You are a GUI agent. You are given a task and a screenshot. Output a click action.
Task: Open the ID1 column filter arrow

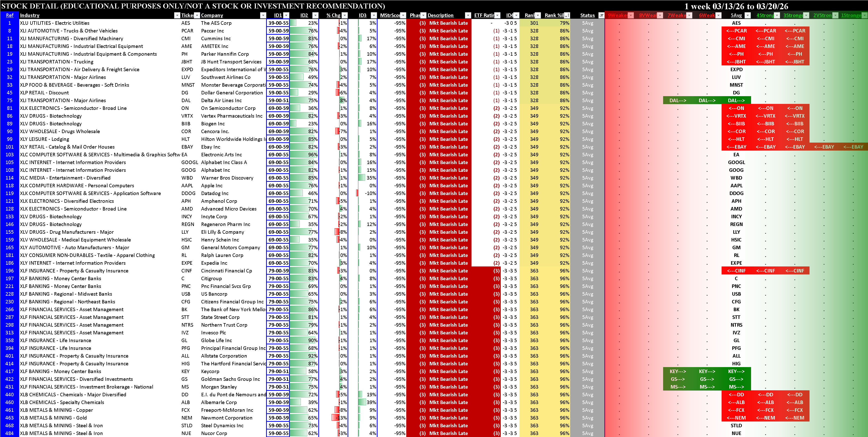(x=286, y=15)
